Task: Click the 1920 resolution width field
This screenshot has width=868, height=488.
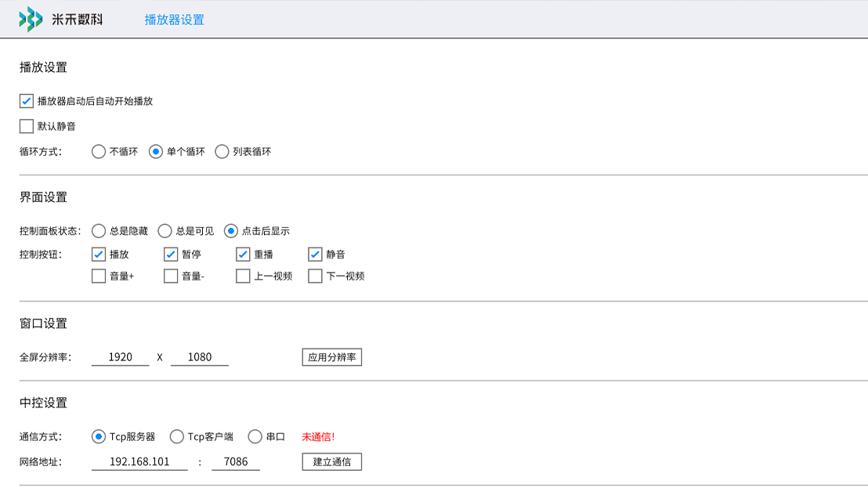Action: tap(120, 357)
